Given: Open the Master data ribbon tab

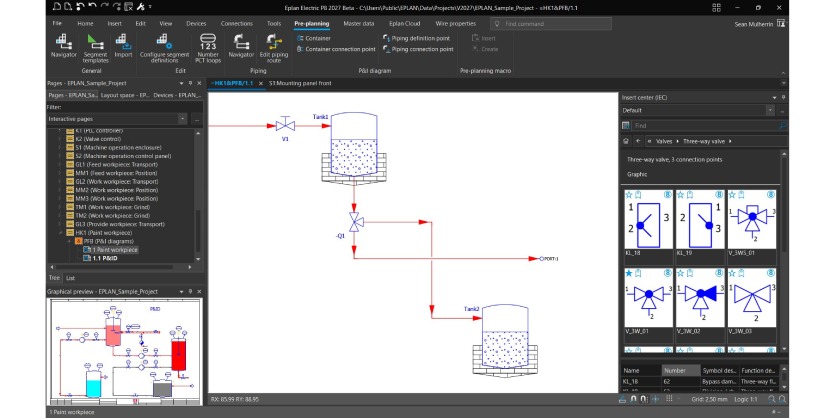Looking at the screenshot, I should click(x=359, y=23).
